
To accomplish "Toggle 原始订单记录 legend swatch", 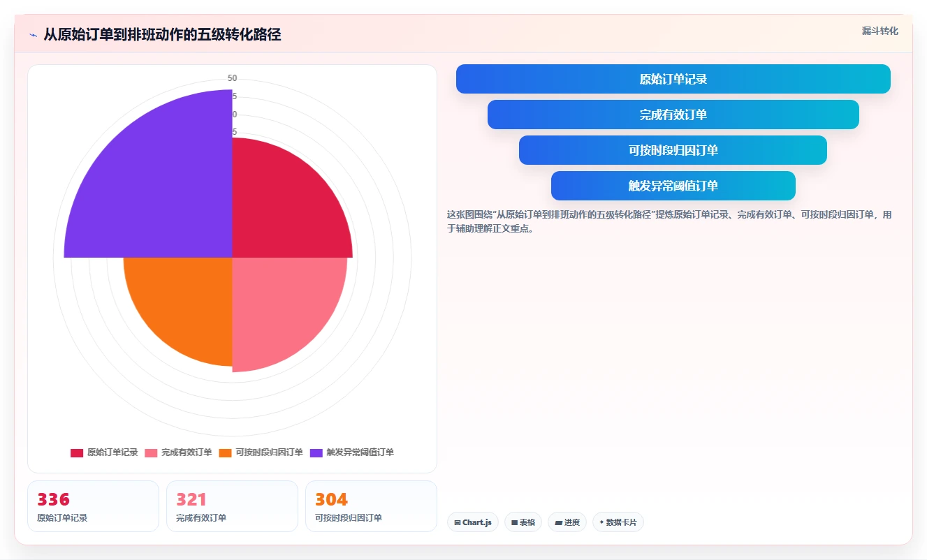I will coord(77,452).
